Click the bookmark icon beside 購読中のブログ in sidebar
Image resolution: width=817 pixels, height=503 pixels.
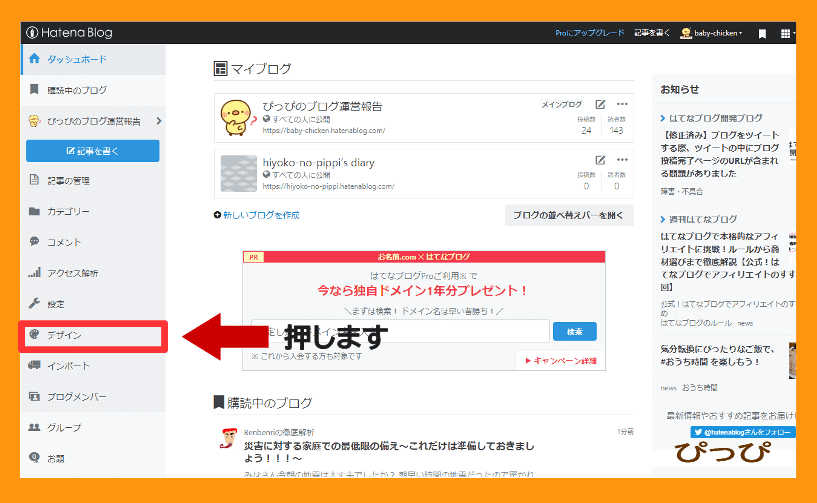tap(34, 90)
